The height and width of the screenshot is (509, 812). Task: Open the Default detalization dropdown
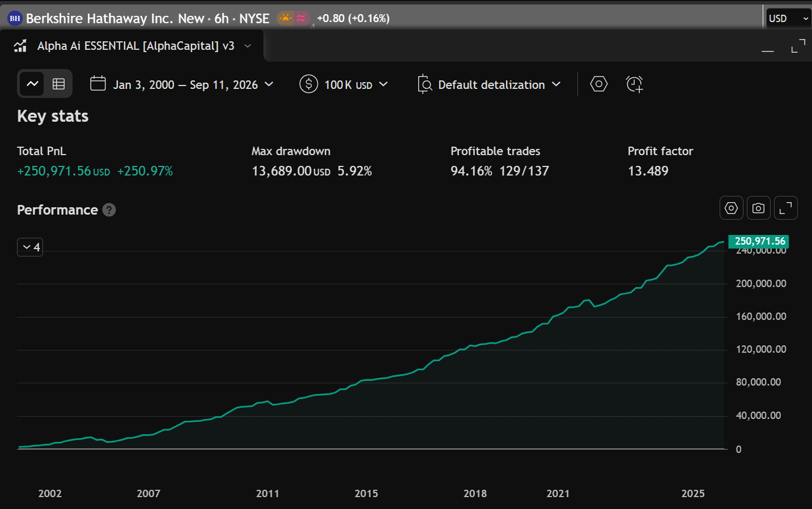pos(489,84)
